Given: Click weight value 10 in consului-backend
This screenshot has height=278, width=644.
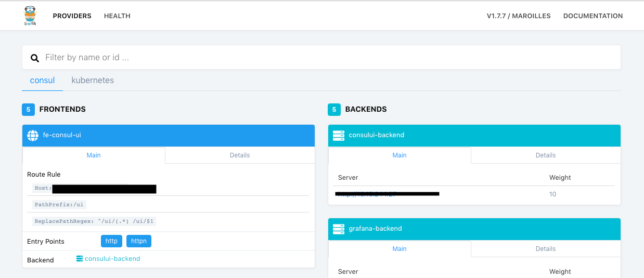Looking at the screenshot, I should [552, 194].
